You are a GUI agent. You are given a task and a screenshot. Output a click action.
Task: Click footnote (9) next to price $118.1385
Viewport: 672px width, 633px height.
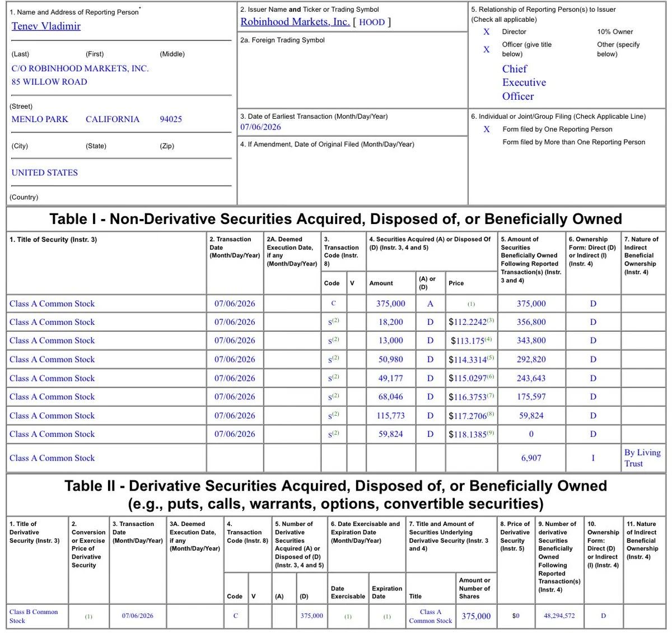point(490,432)
